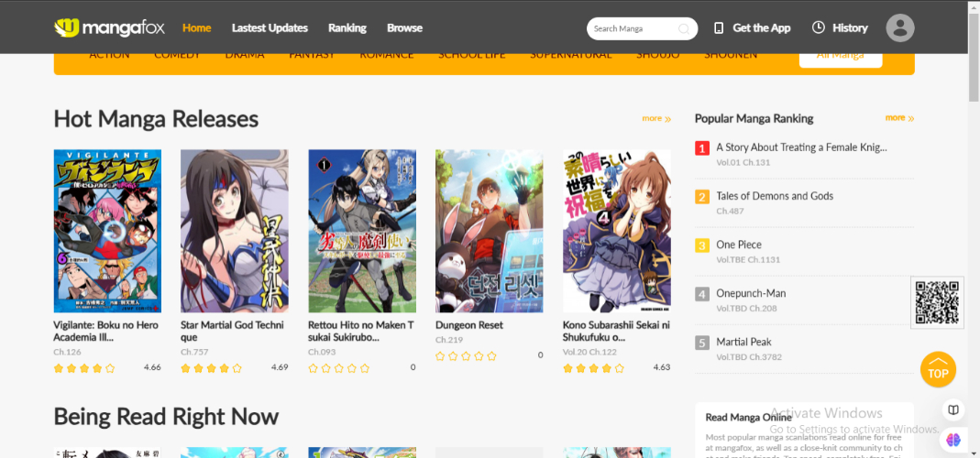The height and width of the screenshot is (458, 980).
Task: Click Get the App link
Action: click(761, 28)
